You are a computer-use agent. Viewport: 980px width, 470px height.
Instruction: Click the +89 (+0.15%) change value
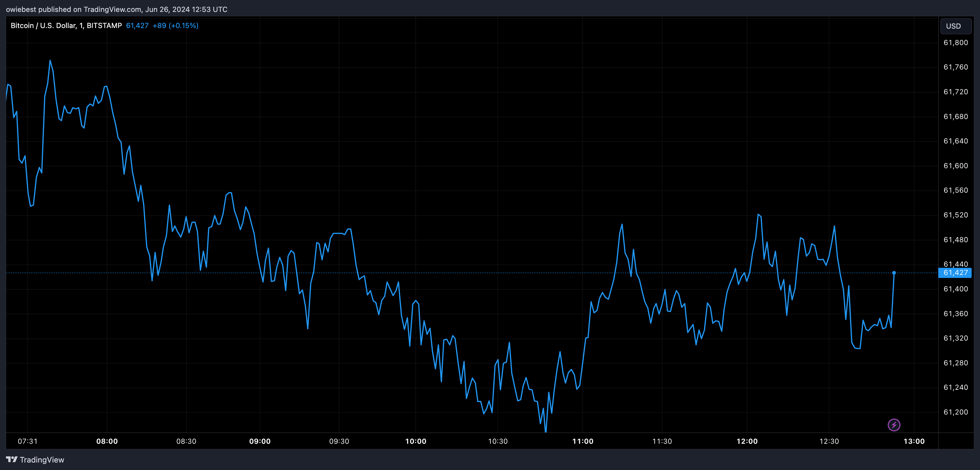175,25
